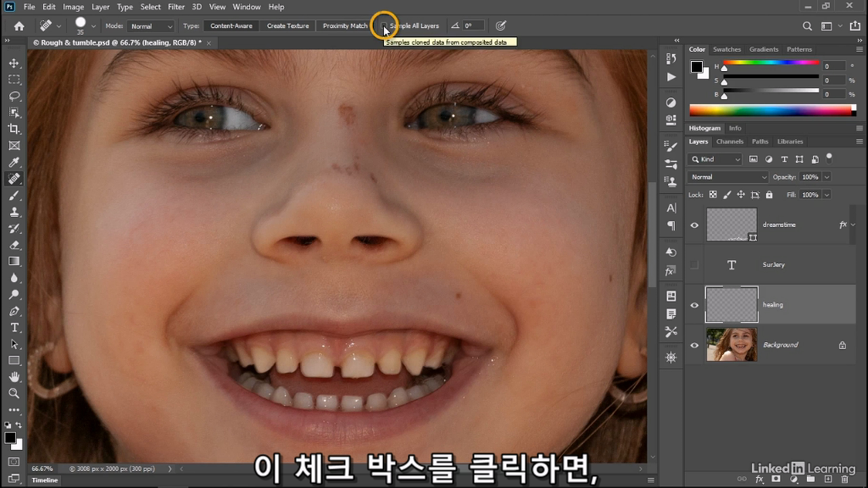The height and width of the screenshot is (488, 868).
Task: Select the Dodge tool
Action: 14,294
